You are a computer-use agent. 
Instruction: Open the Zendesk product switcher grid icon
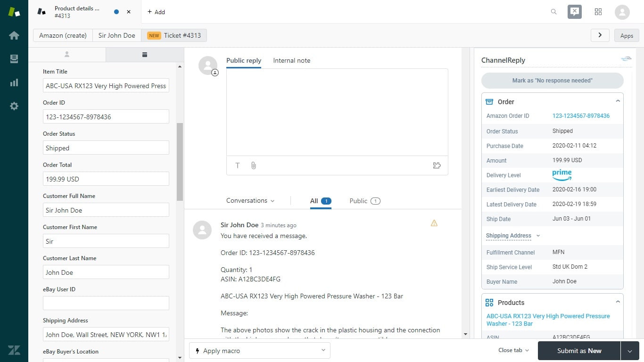click(598, 12)
